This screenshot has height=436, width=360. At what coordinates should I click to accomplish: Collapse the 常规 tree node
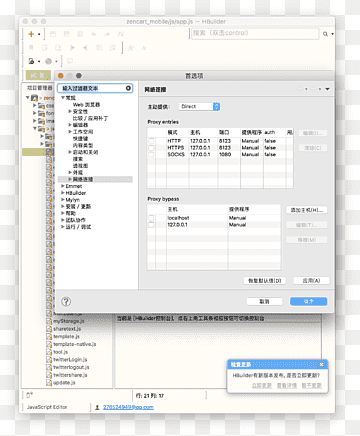point(63,98)
